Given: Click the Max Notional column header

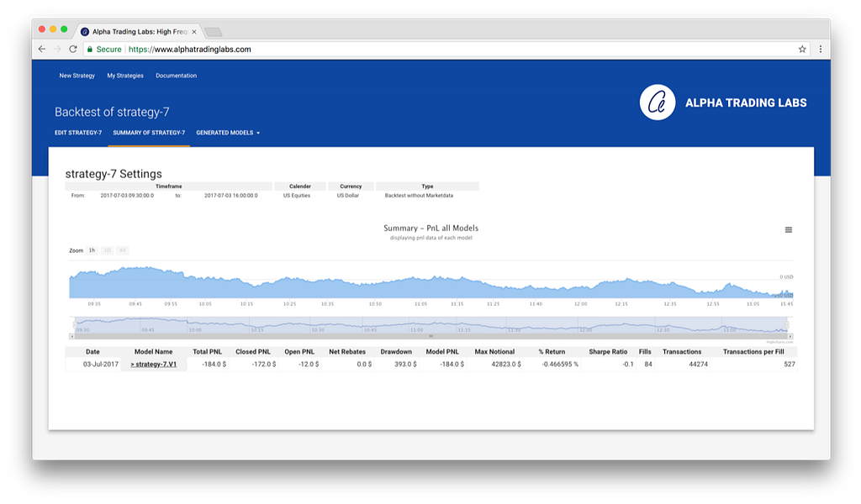Looking at the screenshot, I should click(494, 351).
